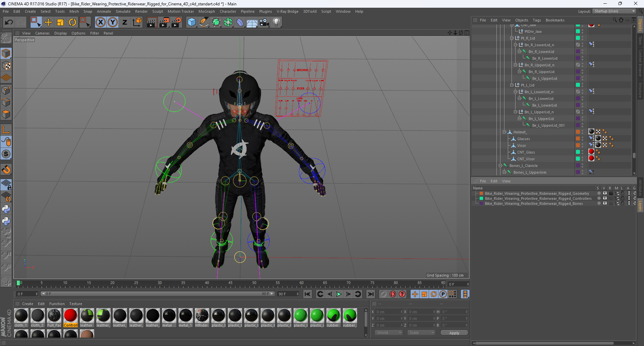Click the X position coordinate field
644x346 pixels.
tap(388, 312)
